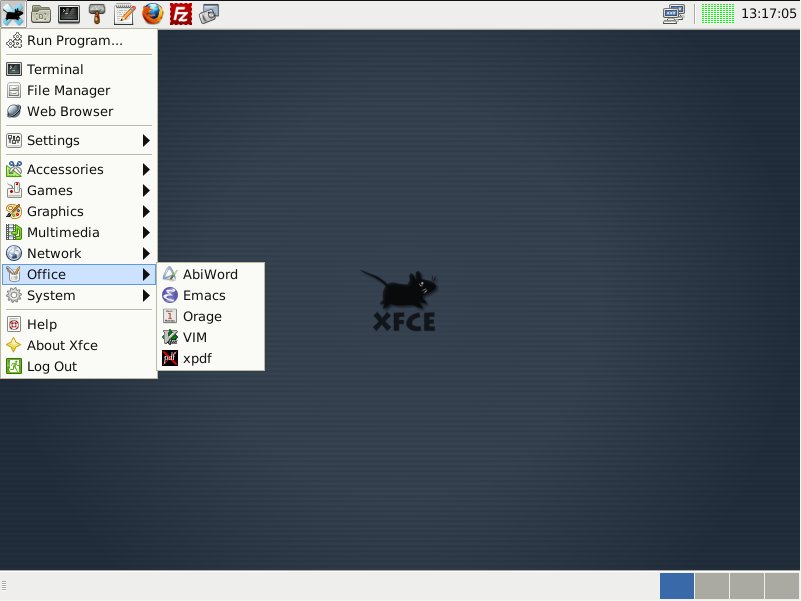Launch AbiWord from the Office submenu
The image size is (802, 601).
coord(211,274)
